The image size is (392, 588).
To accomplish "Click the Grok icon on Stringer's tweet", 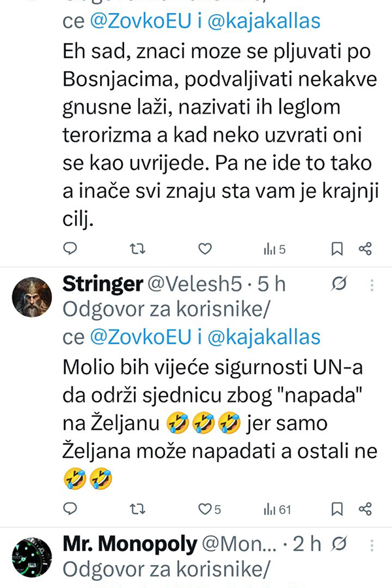I will [339, 285].
